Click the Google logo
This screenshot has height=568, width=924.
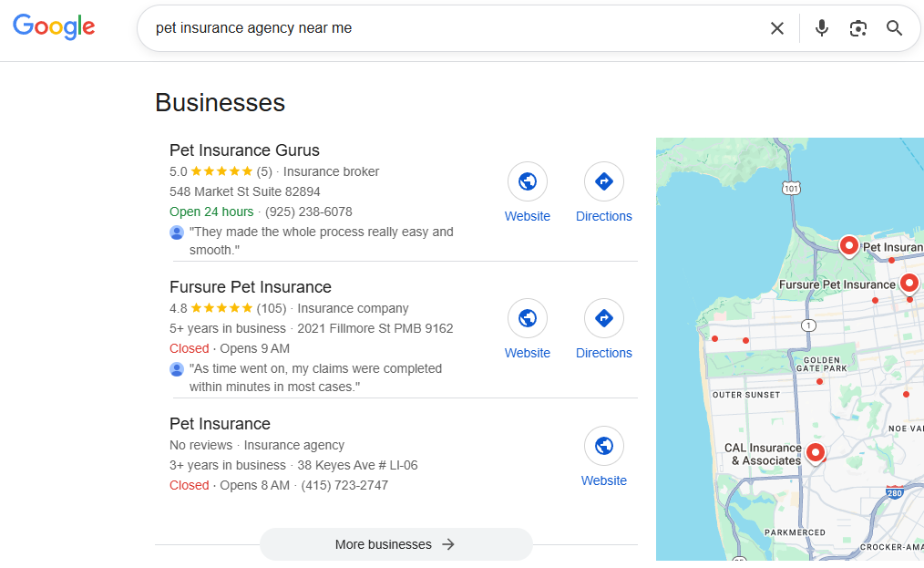54,26
